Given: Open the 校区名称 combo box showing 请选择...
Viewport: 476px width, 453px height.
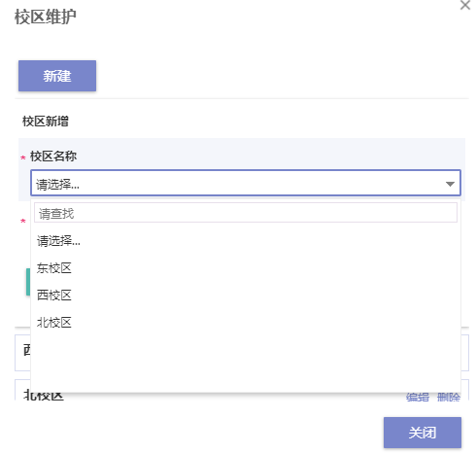Looking at the screenshot, I should pyautogui.click(x=246, y=183).
